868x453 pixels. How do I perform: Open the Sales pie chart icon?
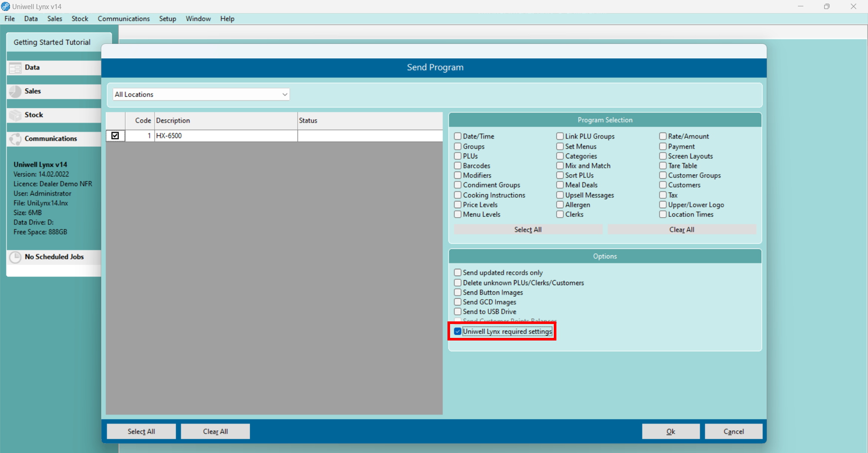tap(15, 91)
